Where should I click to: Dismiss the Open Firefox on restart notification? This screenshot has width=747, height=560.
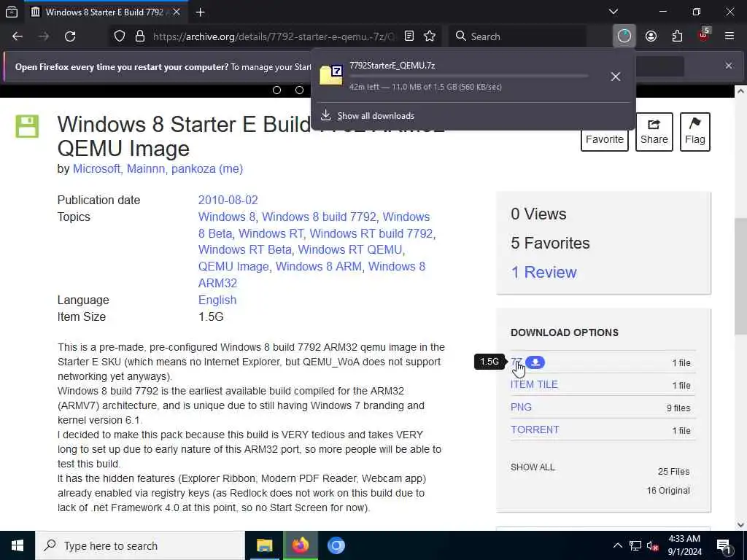tap(729, 66)
